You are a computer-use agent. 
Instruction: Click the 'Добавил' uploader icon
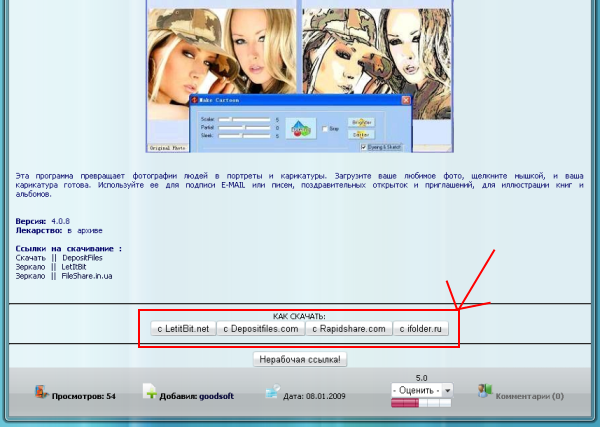coord(150,393)
